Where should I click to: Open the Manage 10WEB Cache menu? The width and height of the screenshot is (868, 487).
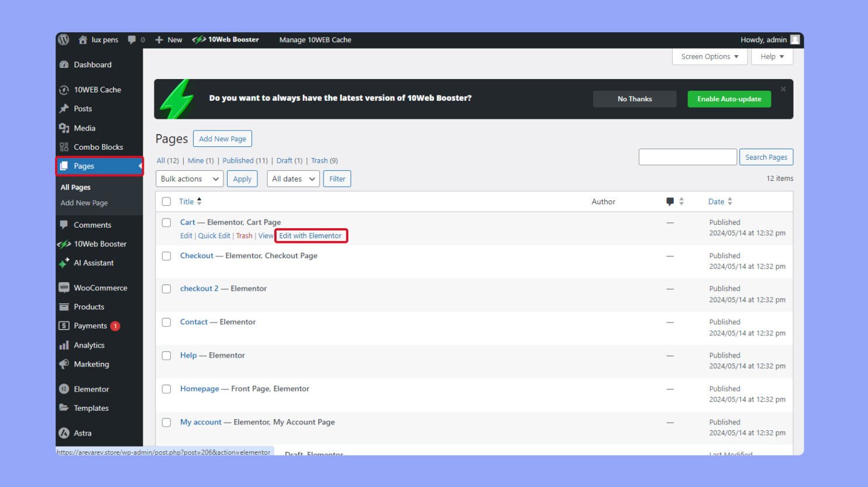(315, 40)
